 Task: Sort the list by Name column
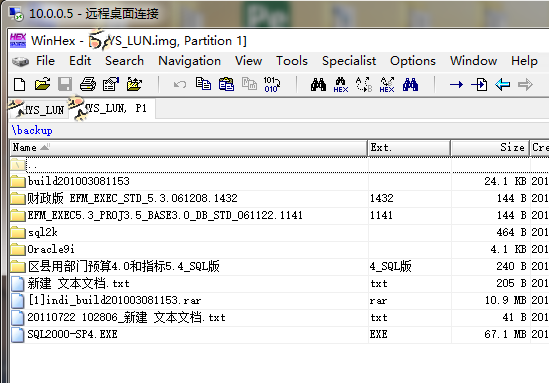pyautogui.click(x=188, y=148)
